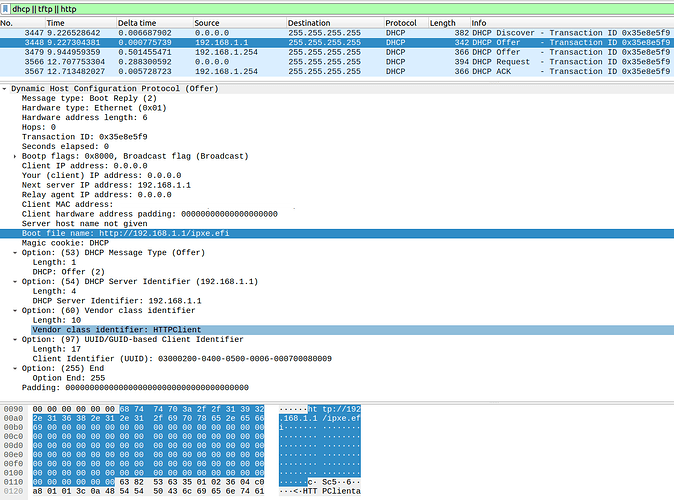Sort by the No. column header
The height and width of the screenshot is (500, 674).
pos(21,23)
